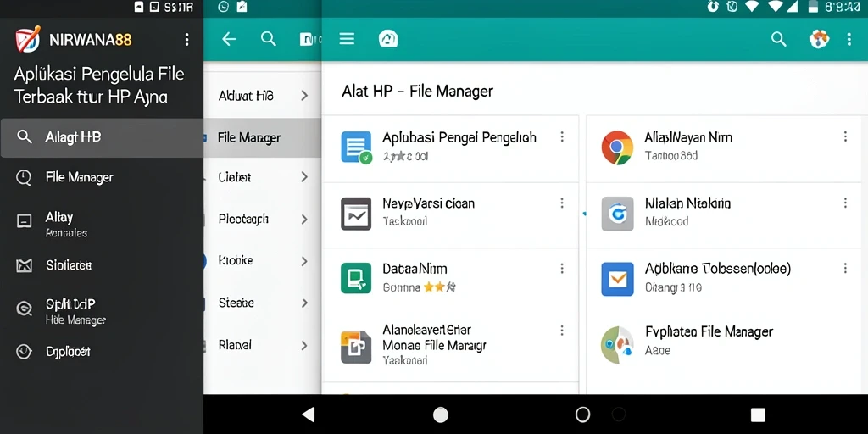Select File Manger in middle list

click(263, 138)
